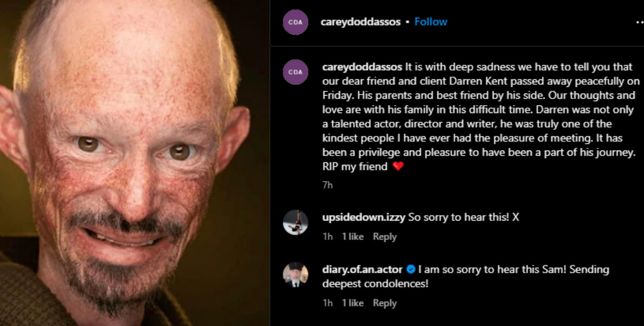This screenshot has width=644, height=326.
Task: Click the CDA avatar beside the caption
Action: [295, 72]
